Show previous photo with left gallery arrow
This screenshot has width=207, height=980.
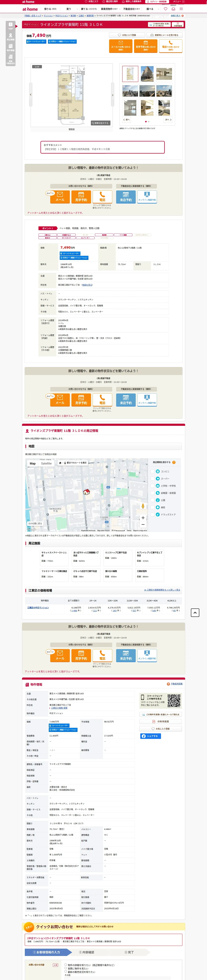pos(31,95)
